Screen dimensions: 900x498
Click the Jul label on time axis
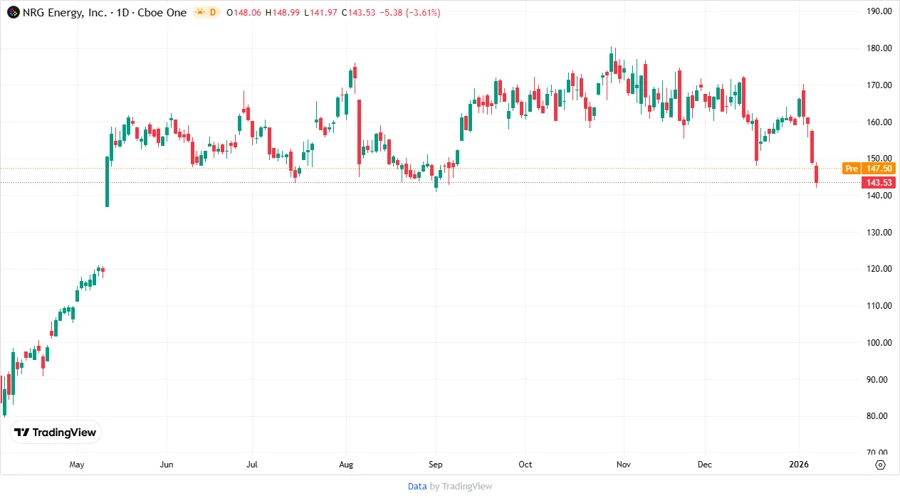252,465
